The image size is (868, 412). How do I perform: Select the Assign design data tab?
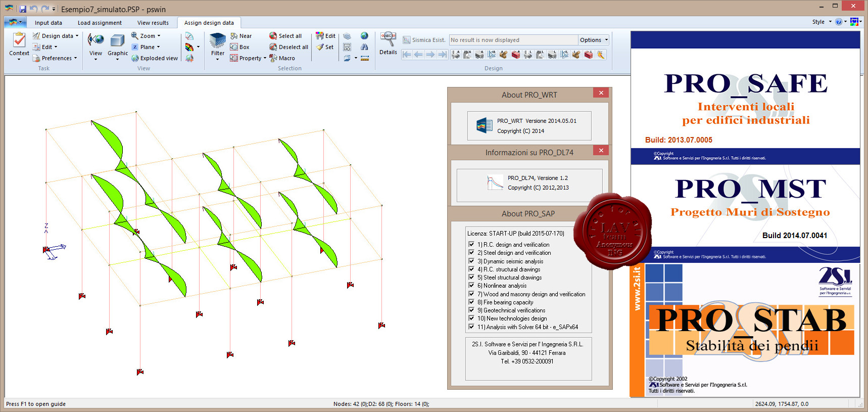point(209,23)
